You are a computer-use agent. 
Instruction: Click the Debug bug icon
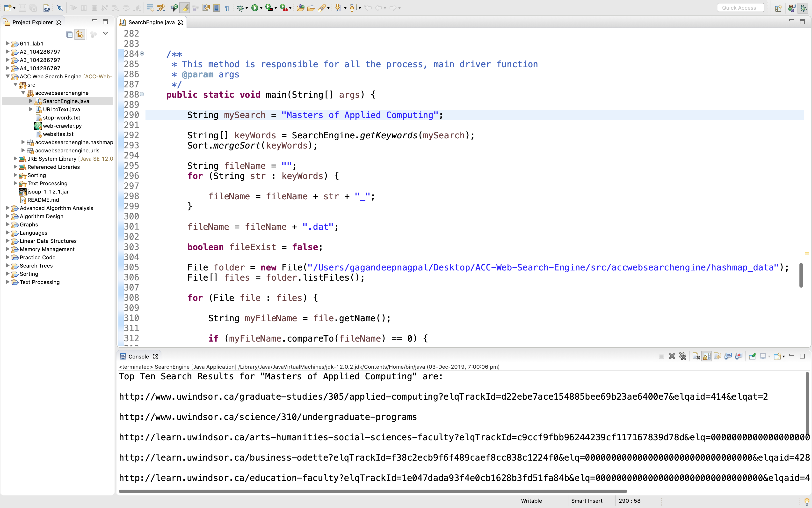[240, 8]
